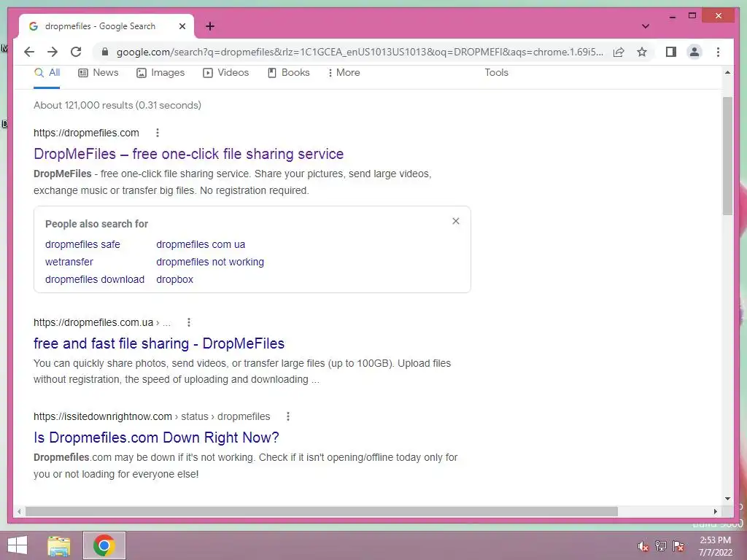This screenshot has height=560, width=747.
Task: Select the Chrome taskbar icon
Action: pos(104,545)
